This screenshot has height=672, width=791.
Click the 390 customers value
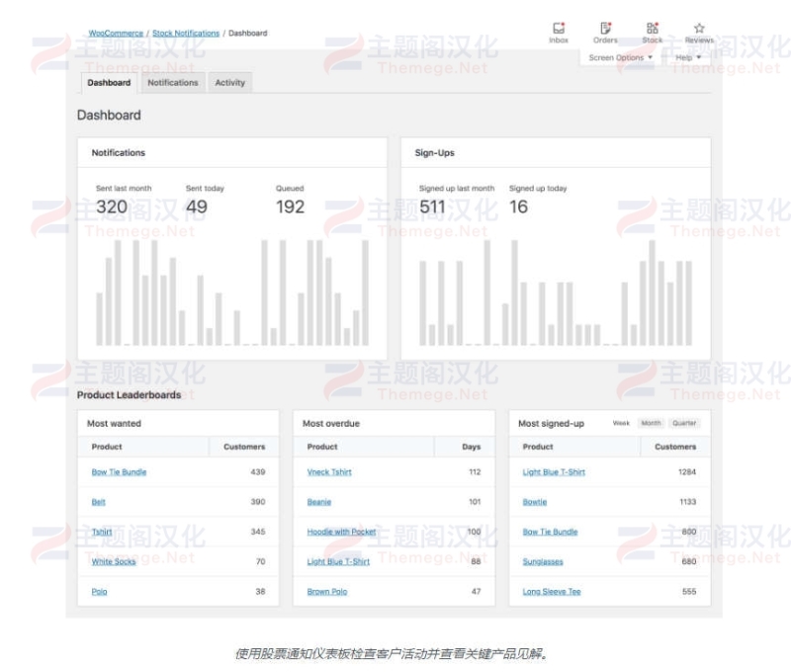(x=258, y=502)
